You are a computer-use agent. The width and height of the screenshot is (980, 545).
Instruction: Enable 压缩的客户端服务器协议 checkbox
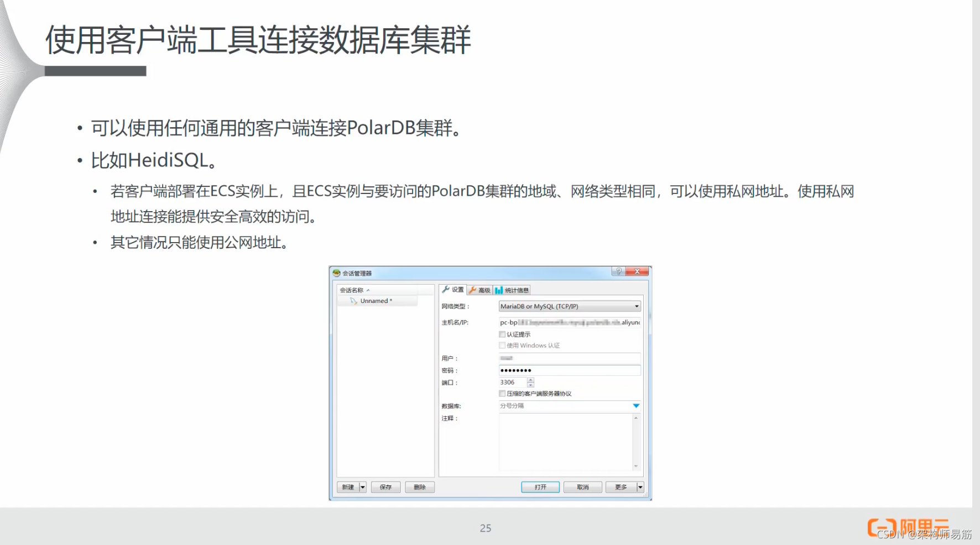502,394
